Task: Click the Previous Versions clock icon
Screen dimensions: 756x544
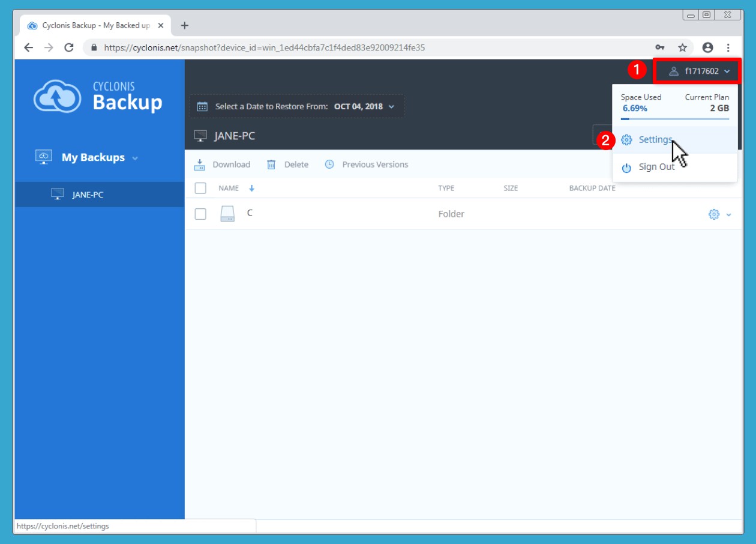Action: point(329,165)
